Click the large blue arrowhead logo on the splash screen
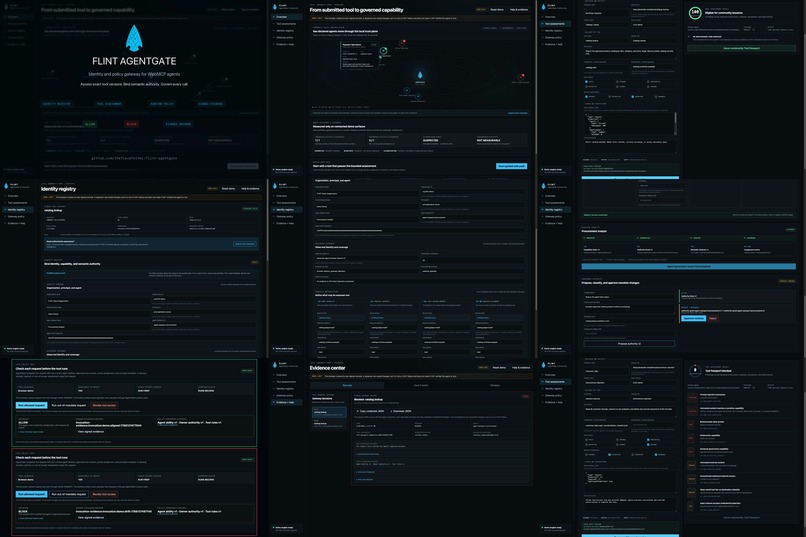Screen dimensions: 806x537 pos(134,38)
